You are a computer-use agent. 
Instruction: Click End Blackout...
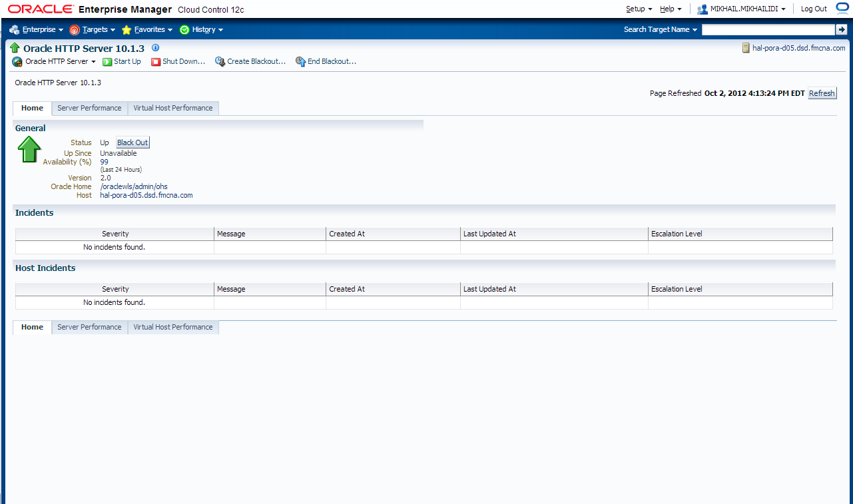click(326, 61)
